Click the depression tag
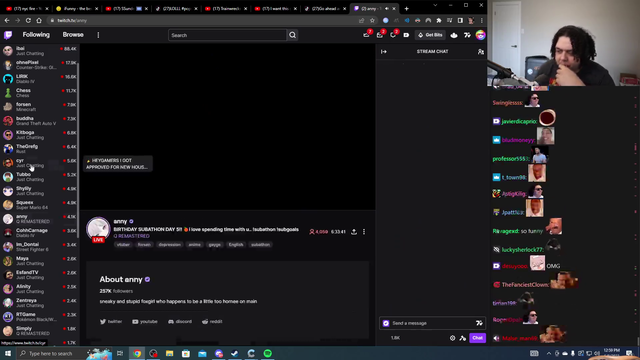This screenshot has width=640, height=360. point(169,244)
